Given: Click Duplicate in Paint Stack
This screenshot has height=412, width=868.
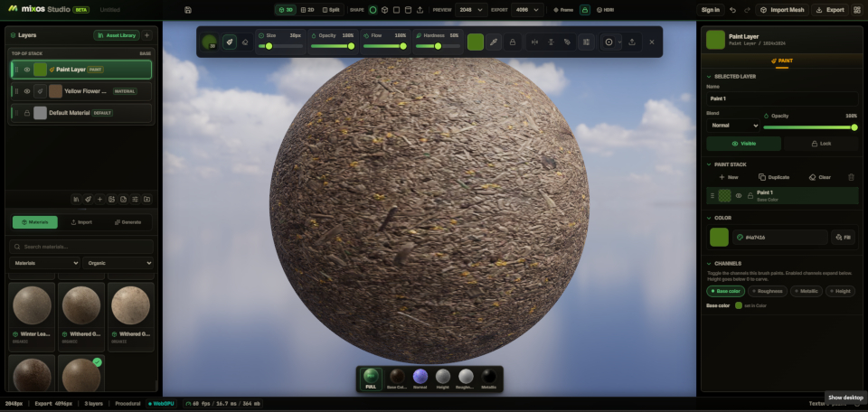Looking at the screenshot, I should pos(774,177).
